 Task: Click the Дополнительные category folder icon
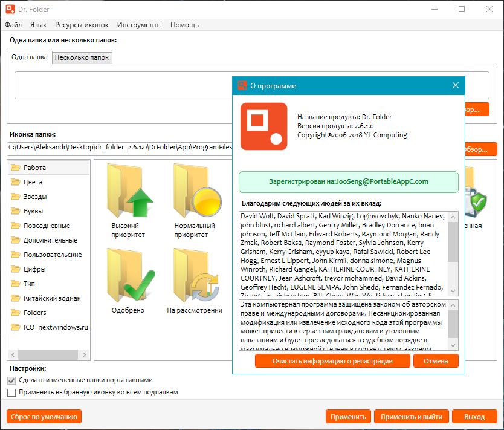click(x=16, y=240)
